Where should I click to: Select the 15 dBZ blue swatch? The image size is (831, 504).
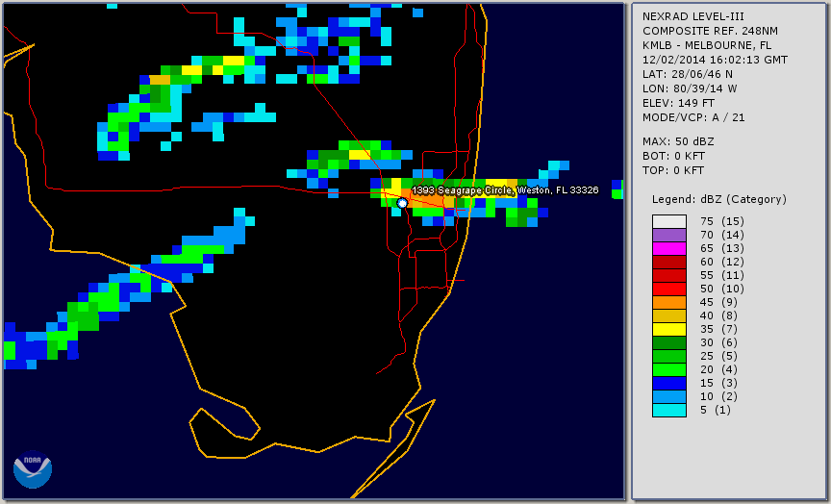pos(668,383)
